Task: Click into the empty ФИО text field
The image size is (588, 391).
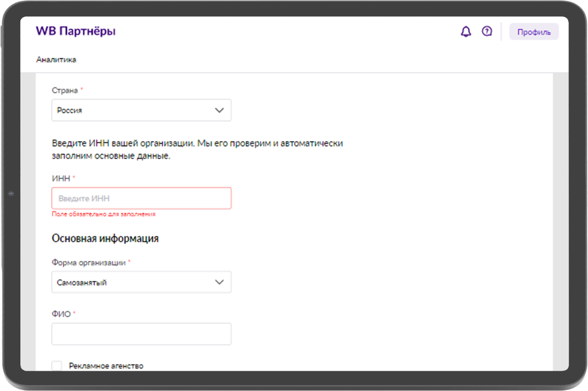Action: pyautogui.click(x=141, y=334)
